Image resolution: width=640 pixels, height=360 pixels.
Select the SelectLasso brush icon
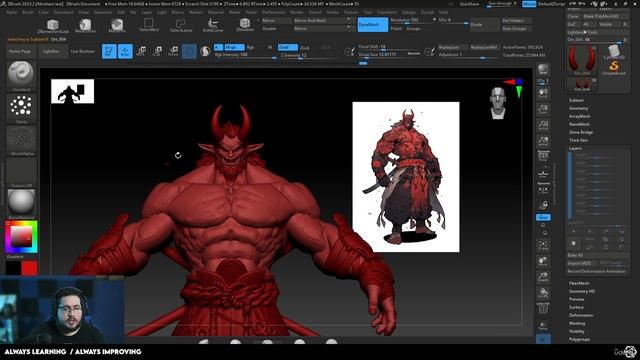[181, 25]
